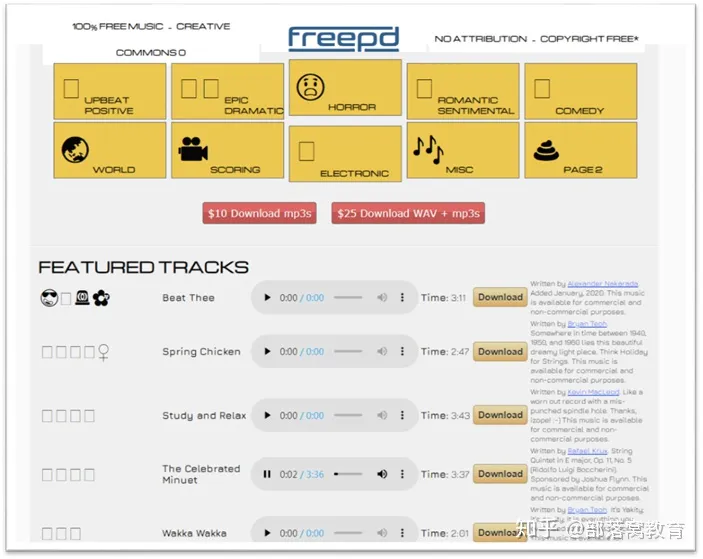Pause The Celebrated Minuet track
The image size is (703, 559).
tap(267, 474)
